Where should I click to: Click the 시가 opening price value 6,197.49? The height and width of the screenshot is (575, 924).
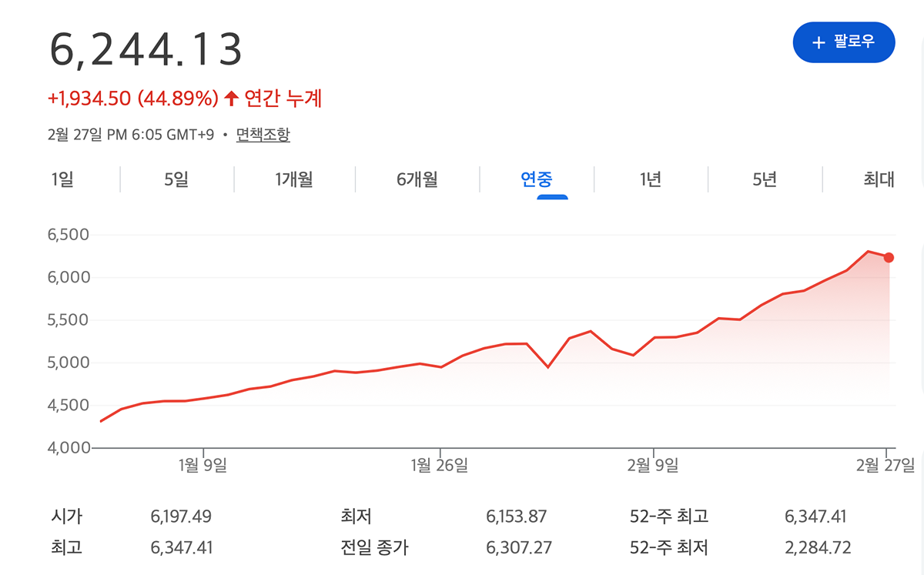(x=181, y=516)
